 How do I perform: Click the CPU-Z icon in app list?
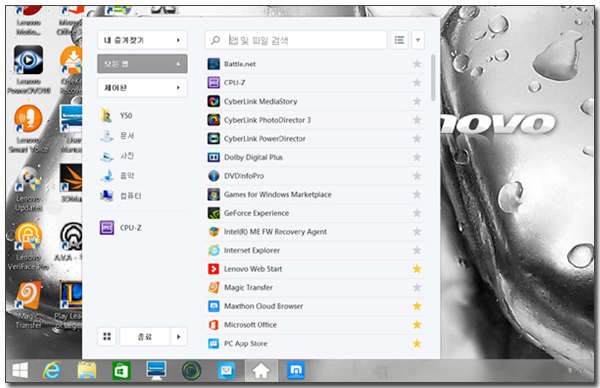click(x=214, y=83)
